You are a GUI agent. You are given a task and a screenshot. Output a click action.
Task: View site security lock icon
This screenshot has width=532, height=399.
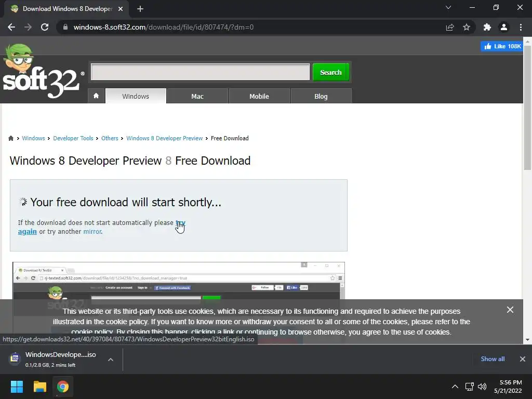(65, 27)
